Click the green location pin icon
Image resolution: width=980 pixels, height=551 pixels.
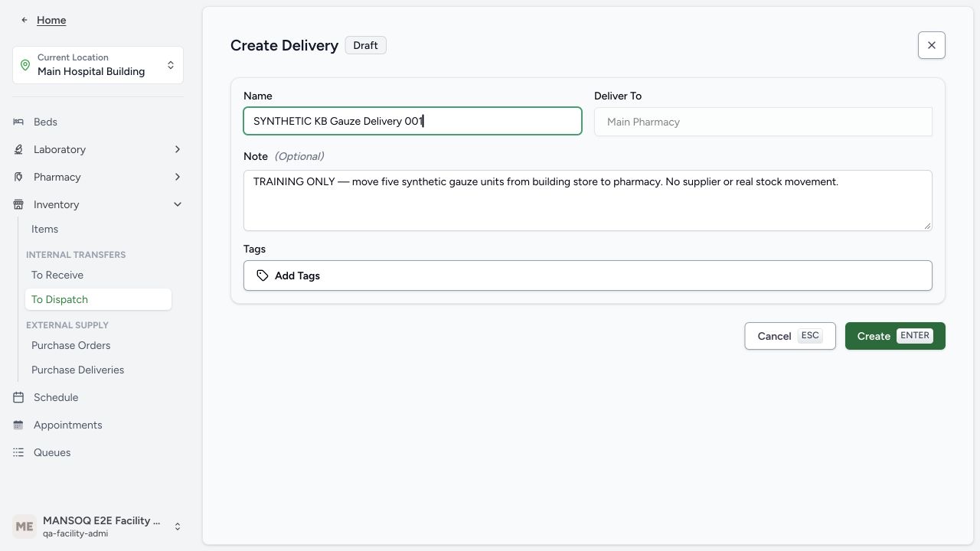click(x=25, y=65)
